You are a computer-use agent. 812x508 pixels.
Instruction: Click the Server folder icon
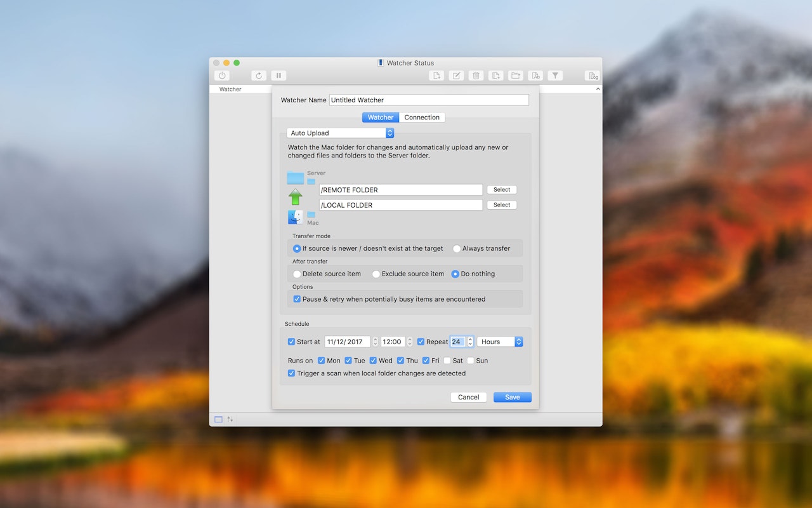tap(295, 178)
